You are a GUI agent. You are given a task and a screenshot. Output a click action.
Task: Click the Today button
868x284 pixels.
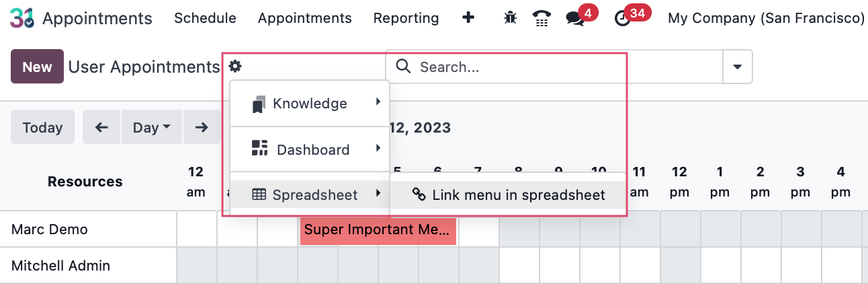click(42, 127)
